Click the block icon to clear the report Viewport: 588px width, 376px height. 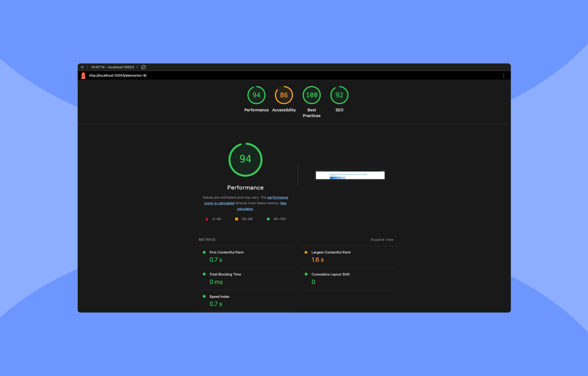coord(143,67)
